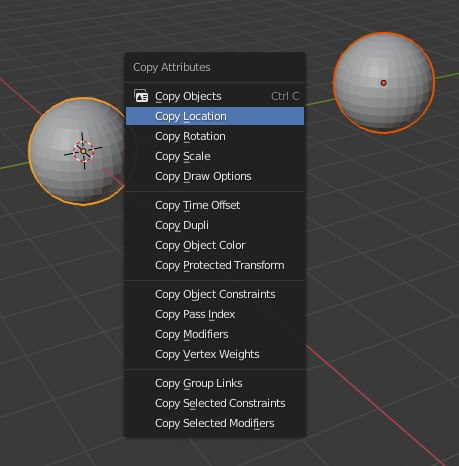Image resolution: width=459 pixels, height=466 pixels.
Task: Pick Copy Selected Modifiers
Action: (x=215, y=423)
